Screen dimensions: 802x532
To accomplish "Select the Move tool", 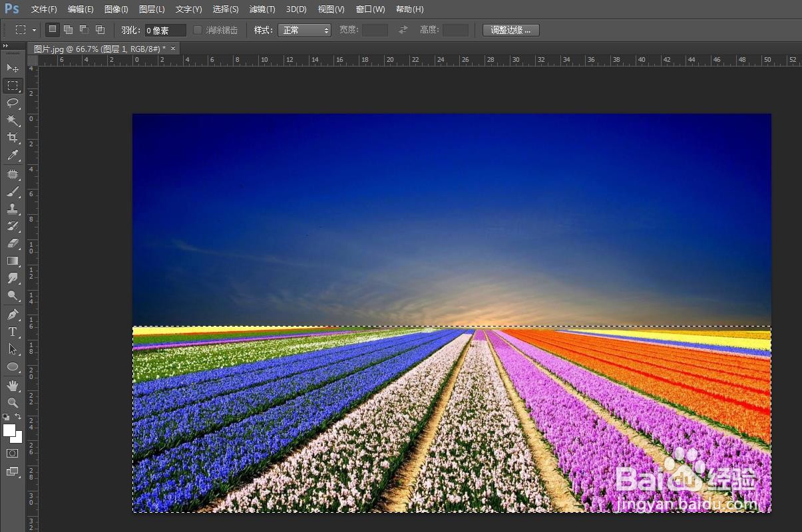I will pyautogui.click(x=13, y=68).
